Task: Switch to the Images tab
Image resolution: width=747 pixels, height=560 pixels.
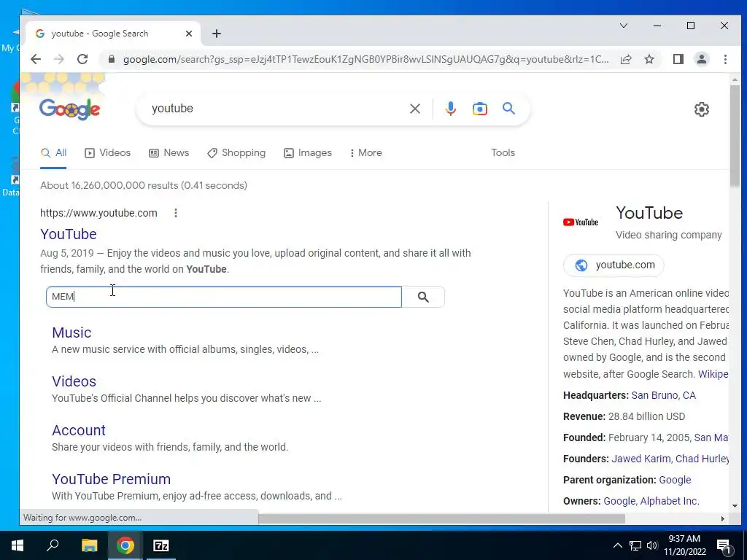Action: click(x=308, y=153)
